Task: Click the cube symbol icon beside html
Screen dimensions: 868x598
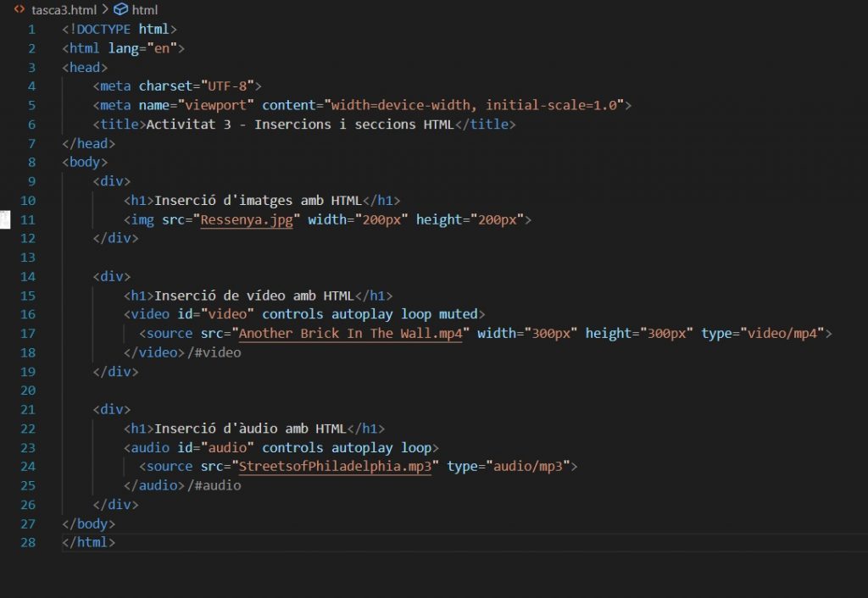Action: pyautogui.click(x=120, y=9)
